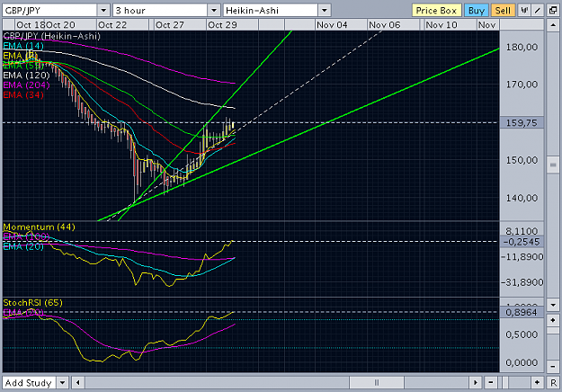Click the EMA (20) label under Momentum
Screen dimensions: 562x392
point(23,246)
